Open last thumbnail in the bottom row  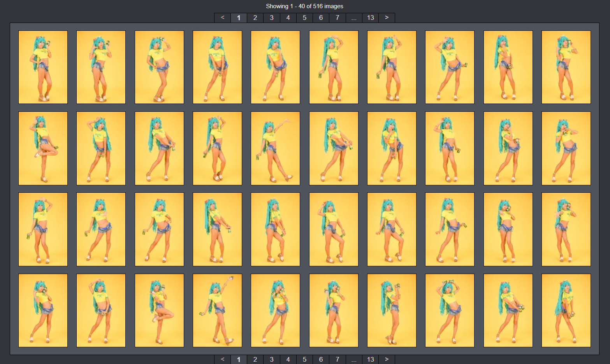[566, 310]
